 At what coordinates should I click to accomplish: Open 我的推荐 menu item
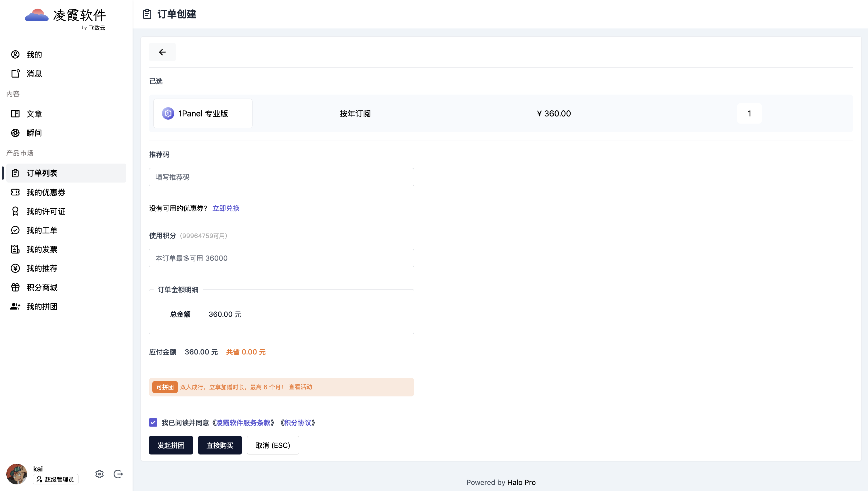pyautogui.click(x=66, y=268)
